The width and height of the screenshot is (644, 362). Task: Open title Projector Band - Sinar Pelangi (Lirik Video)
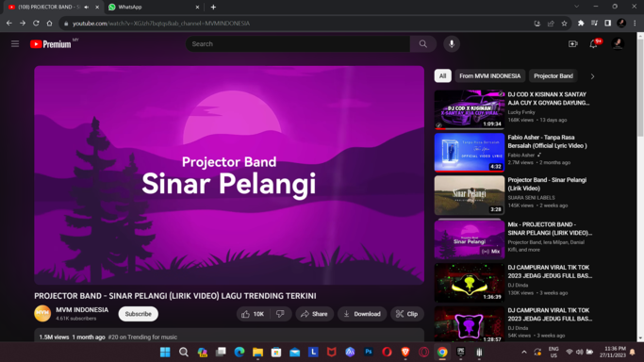(x=547, y=184)
